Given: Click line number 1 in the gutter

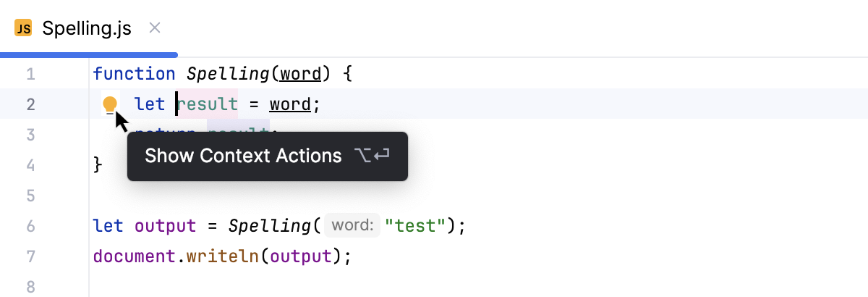Looking at the screenshot, I should coord(30,74).
